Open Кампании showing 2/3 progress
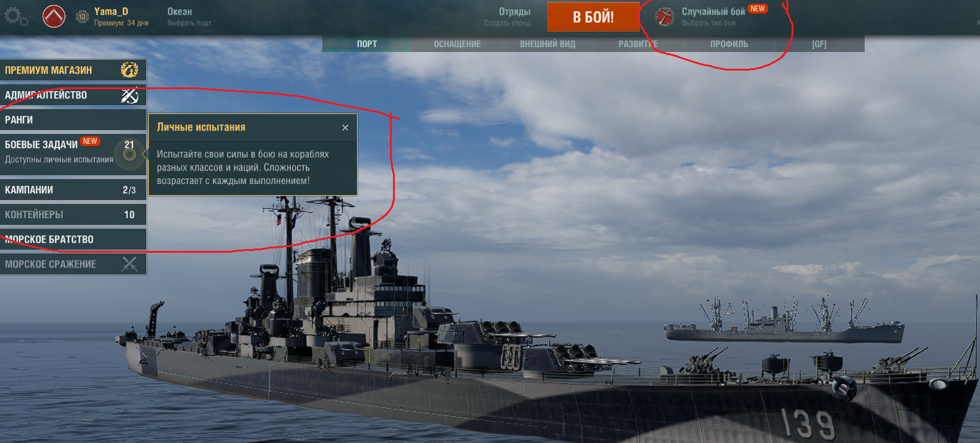 [x=73, y=190]
